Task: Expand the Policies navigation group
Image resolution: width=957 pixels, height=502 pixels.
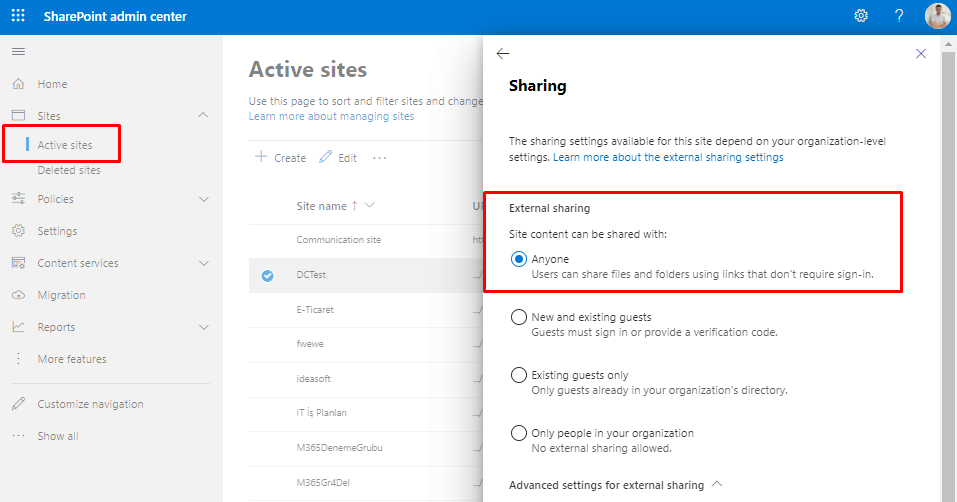Action: 204,199
